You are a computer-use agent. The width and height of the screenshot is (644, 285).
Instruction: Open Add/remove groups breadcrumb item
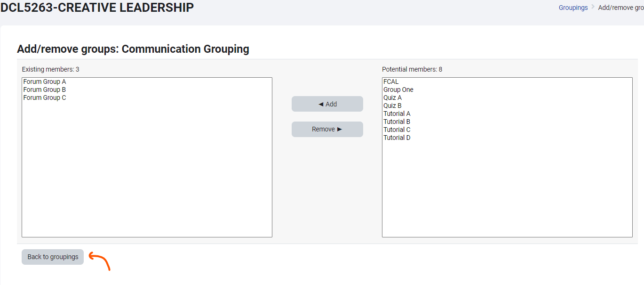pos(620,8)
